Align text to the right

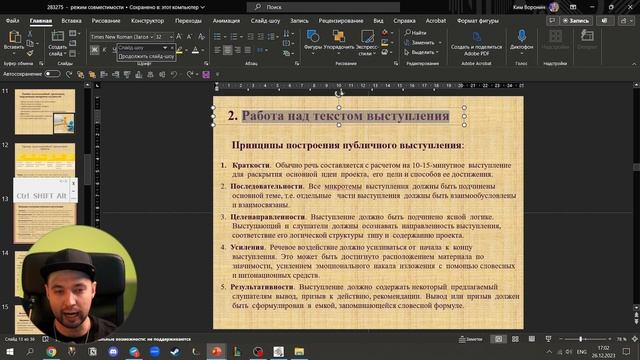(x=238, y=50)
